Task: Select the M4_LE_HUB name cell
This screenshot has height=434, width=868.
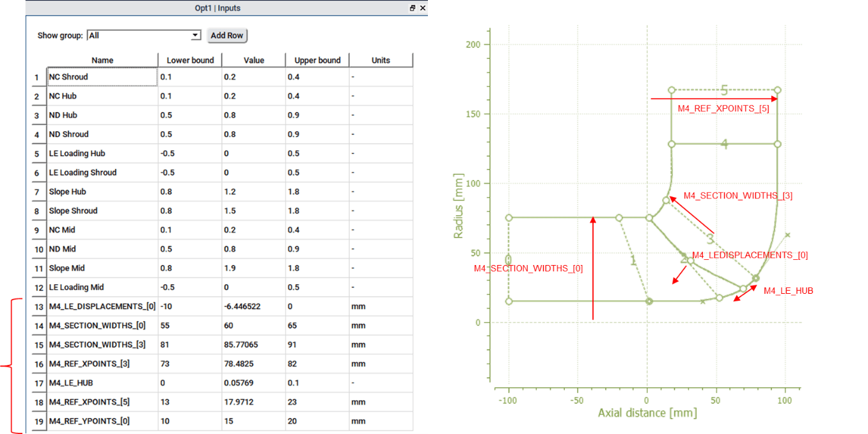Action: click(x=102, y=383)
